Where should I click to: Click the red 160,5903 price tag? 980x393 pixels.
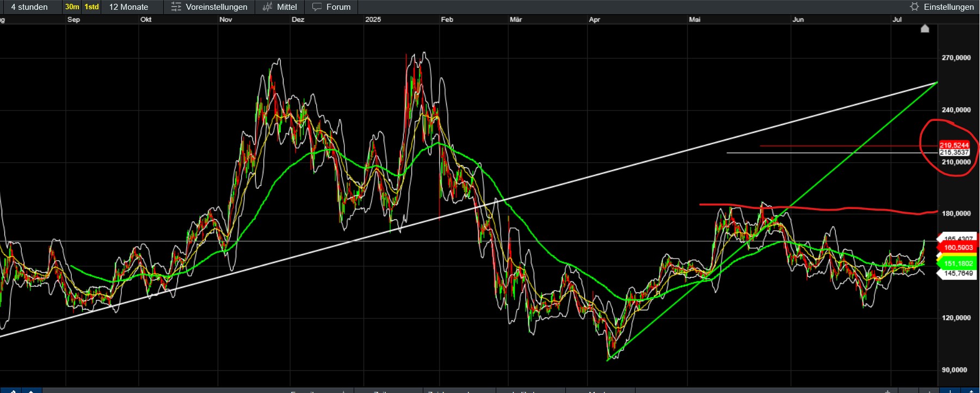(957, 248)
